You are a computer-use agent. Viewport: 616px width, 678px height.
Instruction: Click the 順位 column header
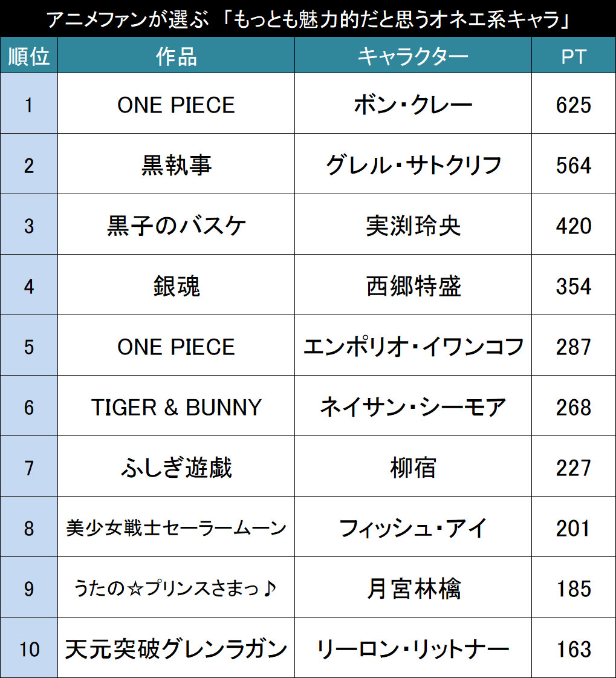[29, 56]
